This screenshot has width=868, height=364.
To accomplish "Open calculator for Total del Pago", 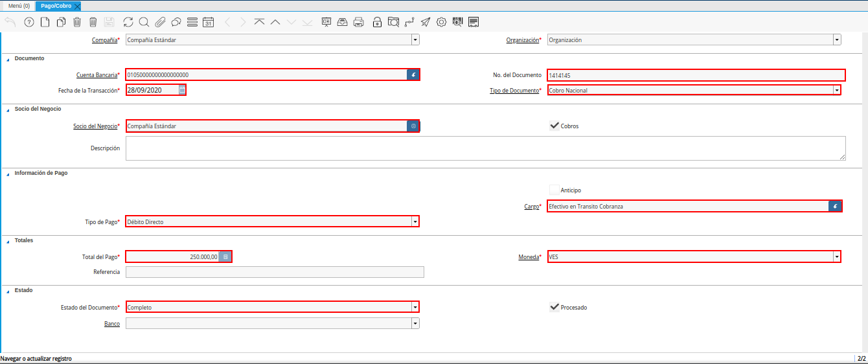I will (x=225, y=256).
